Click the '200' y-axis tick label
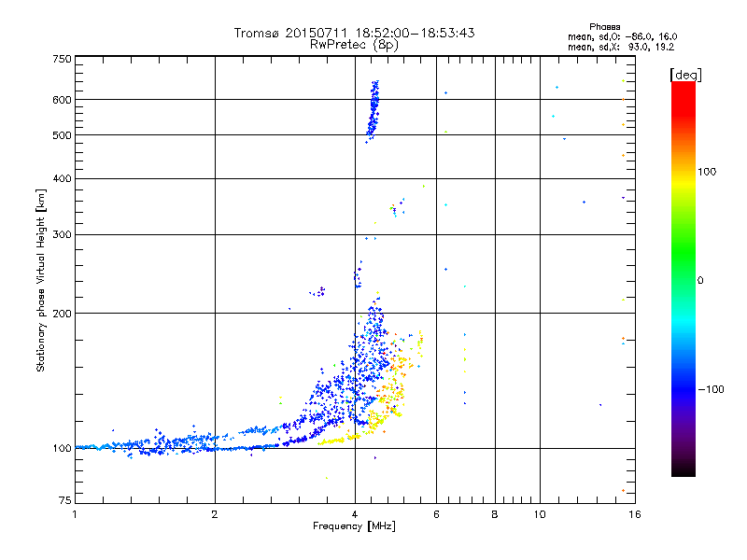This screenshot has width=747, height=560. [62, 314]
